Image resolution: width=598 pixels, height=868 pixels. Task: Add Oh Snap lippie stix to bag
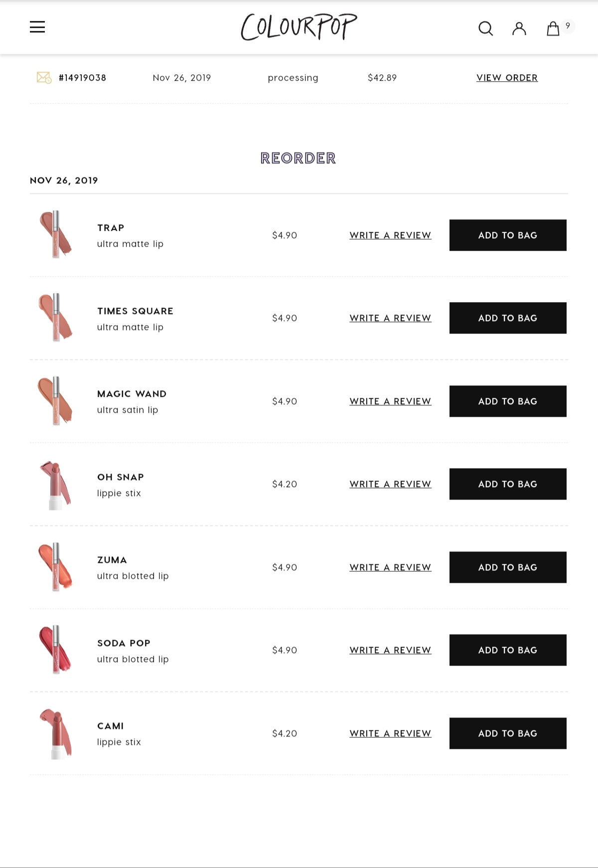coord(508,484)
